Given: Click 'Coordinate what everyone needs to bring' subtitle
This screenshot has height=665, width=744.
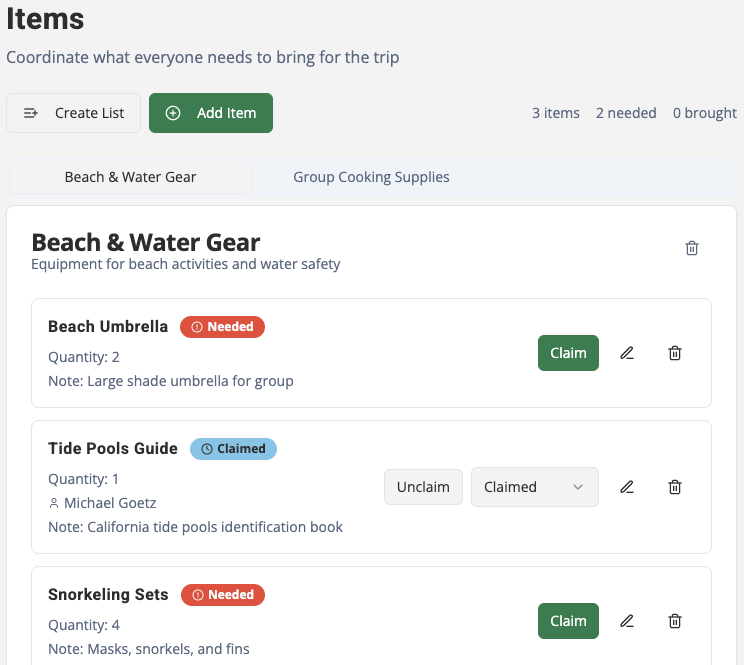Looking at the screenshot, I should (203, 57).
